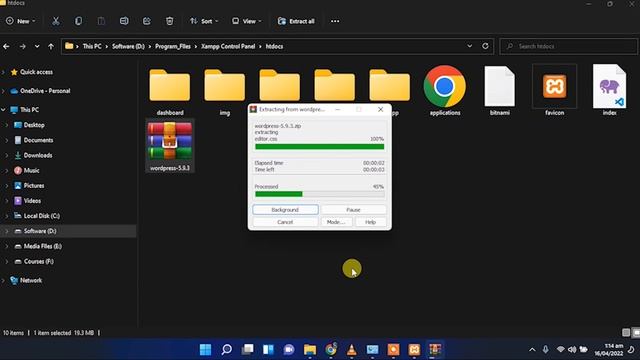Open the Sort dropdown
The height and width of the screenshot is (360, 640).
pyautogui.click(x=204, y=21)
